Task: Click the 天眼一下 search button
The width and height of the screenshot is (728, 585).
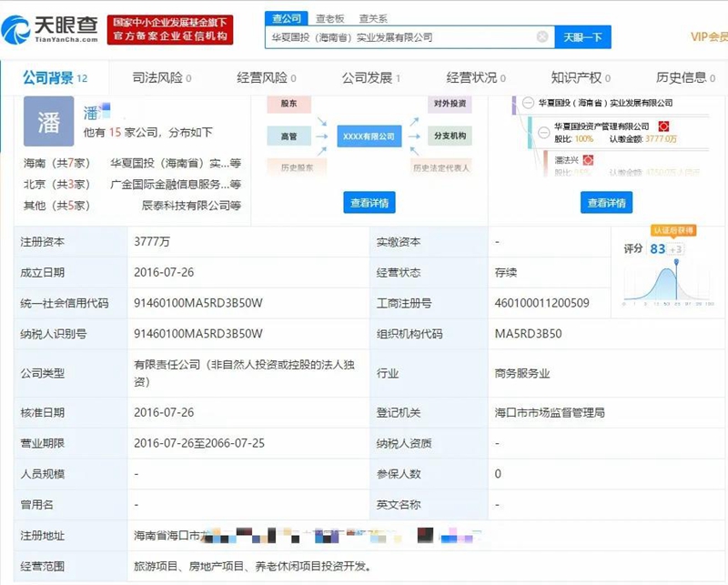Action: (x=582, y=37)
